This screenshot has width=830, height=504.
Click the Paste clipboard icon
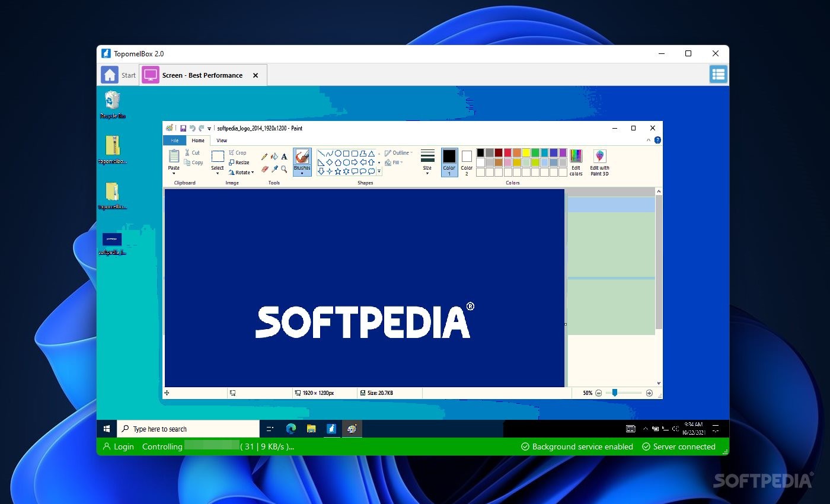174,156
